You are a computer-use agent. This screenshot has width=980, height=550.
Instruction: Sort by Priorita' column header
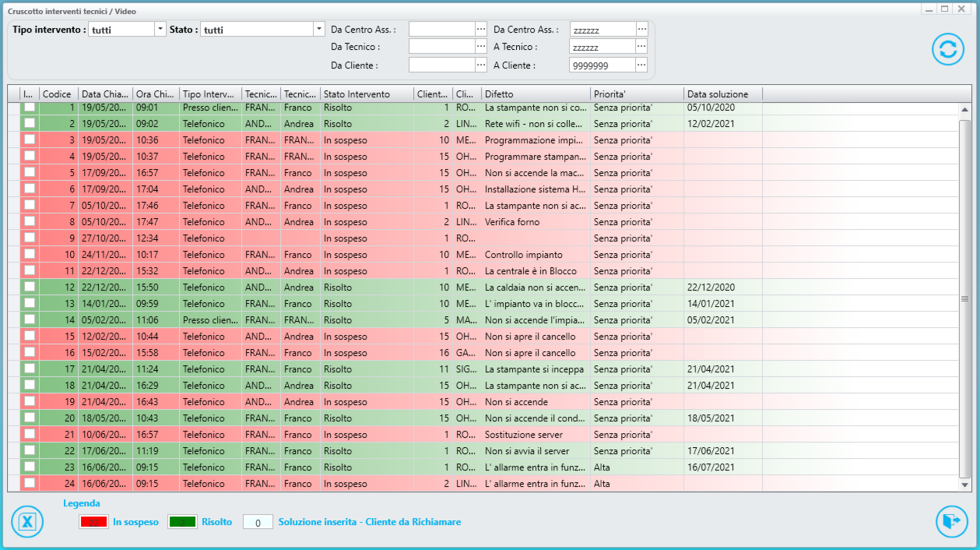(637, 93)
